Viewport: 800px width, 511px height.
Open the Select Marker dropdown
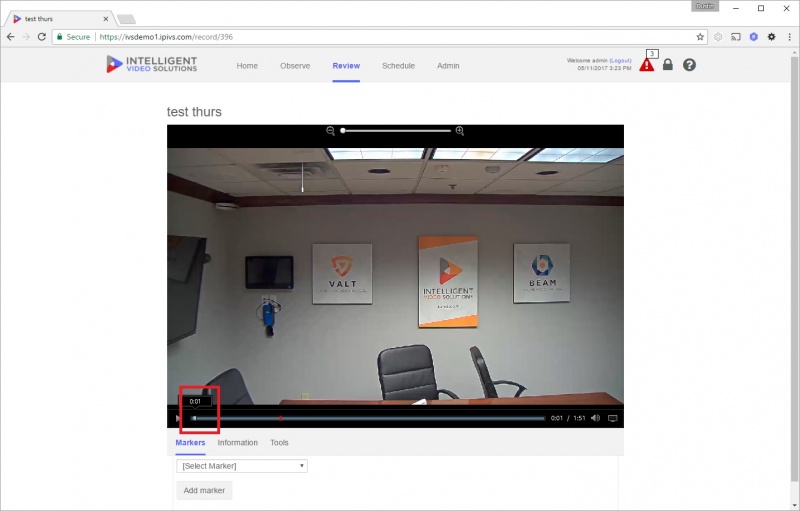click(x=242, y=466)
